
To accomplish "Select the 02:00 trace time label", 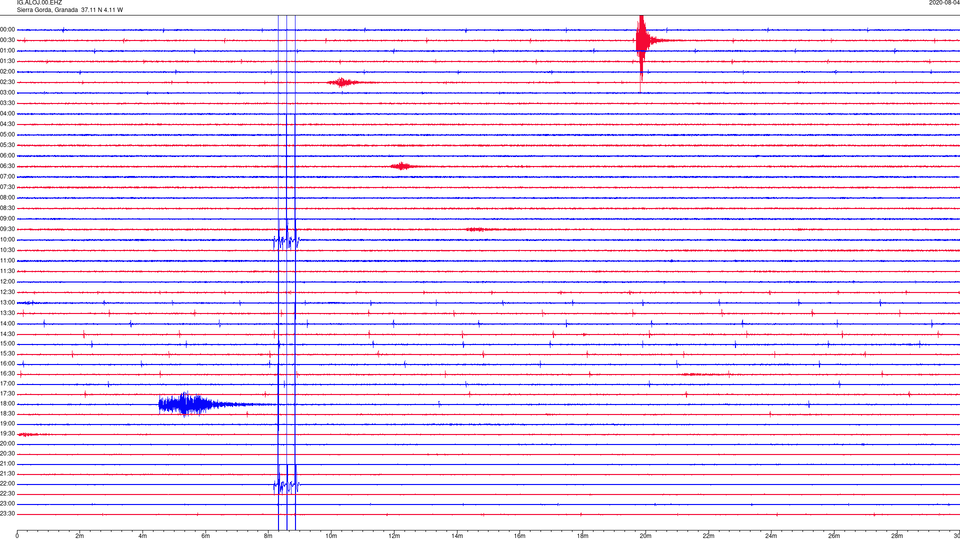I will click(7, 72).
